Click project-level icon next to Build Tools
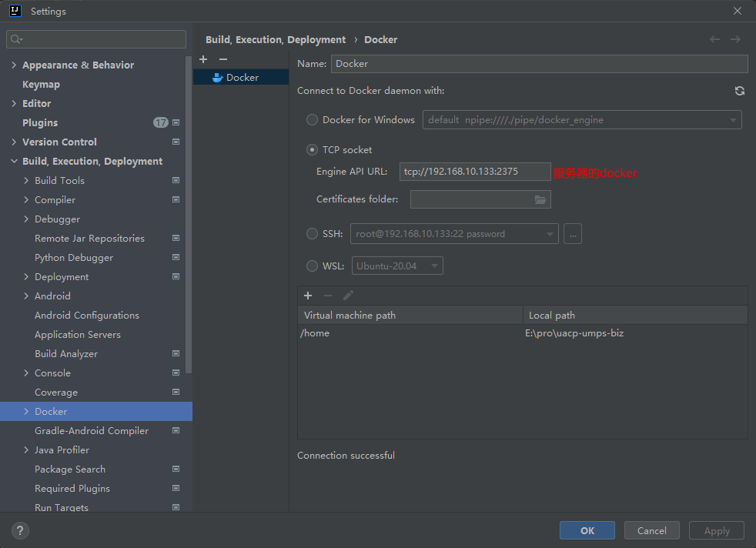This screenshot has width=756, height=548. point(176,180)
